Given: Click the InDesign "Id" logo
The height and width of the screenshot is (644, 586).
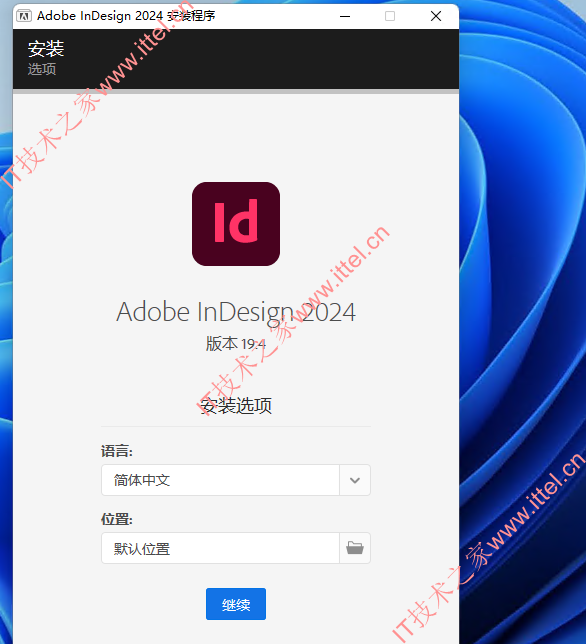Looking at the screenshot, I should (236, 224).
